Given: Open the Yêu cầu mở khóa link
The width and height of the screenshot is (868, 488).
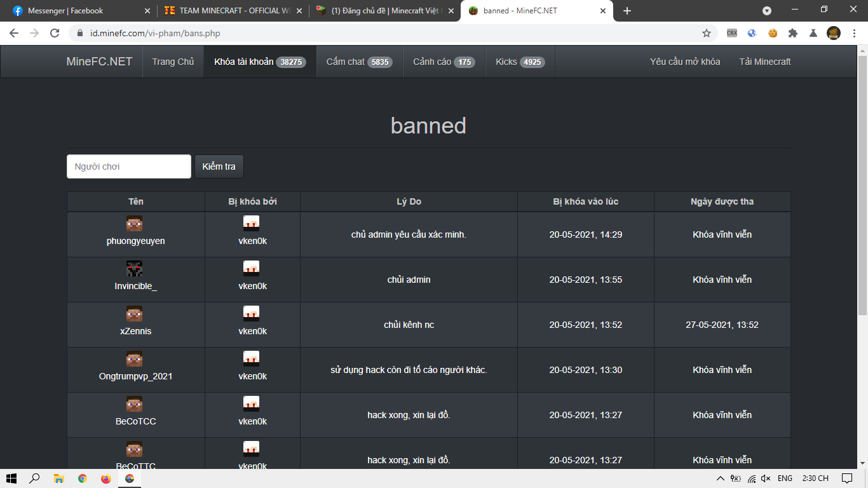Looking at the screenshot, I should tap(685, 62).
